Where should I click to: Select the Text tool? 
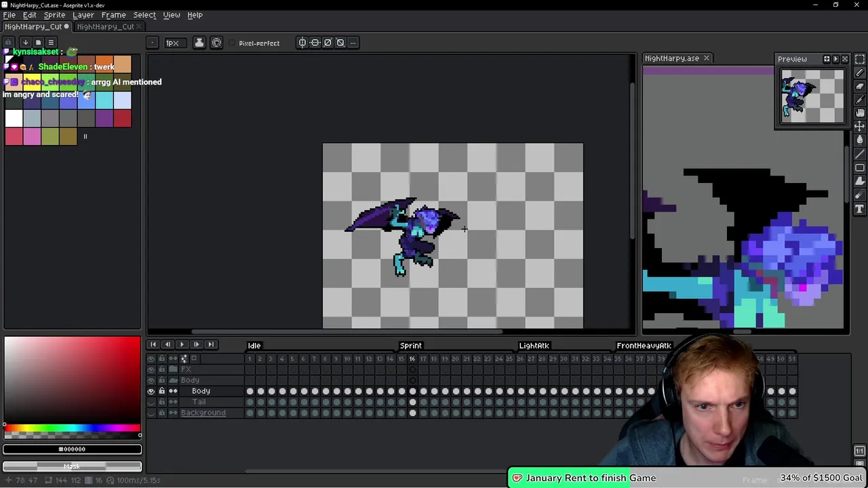(860, 209)
